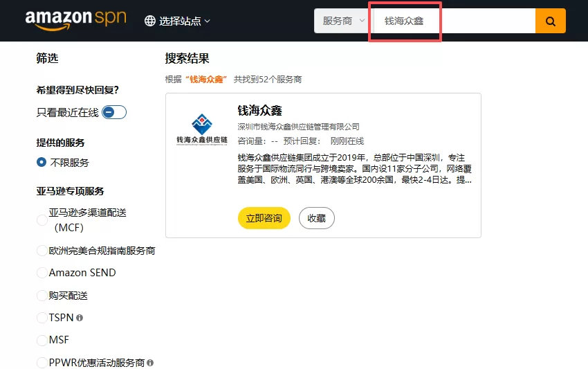Click the search field containing 钱海众鑫

[x=454, y=21]
